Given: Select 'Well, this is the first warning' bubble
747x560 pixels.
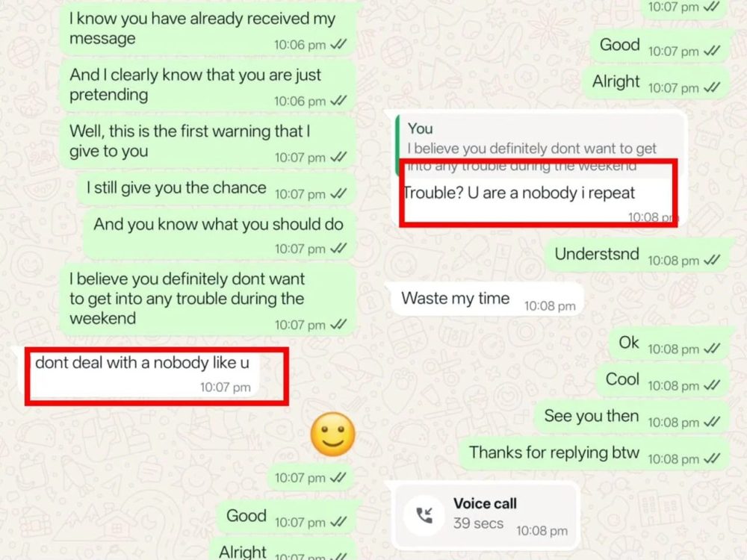Looking at the screenshot, I should [x=208, y=143].
